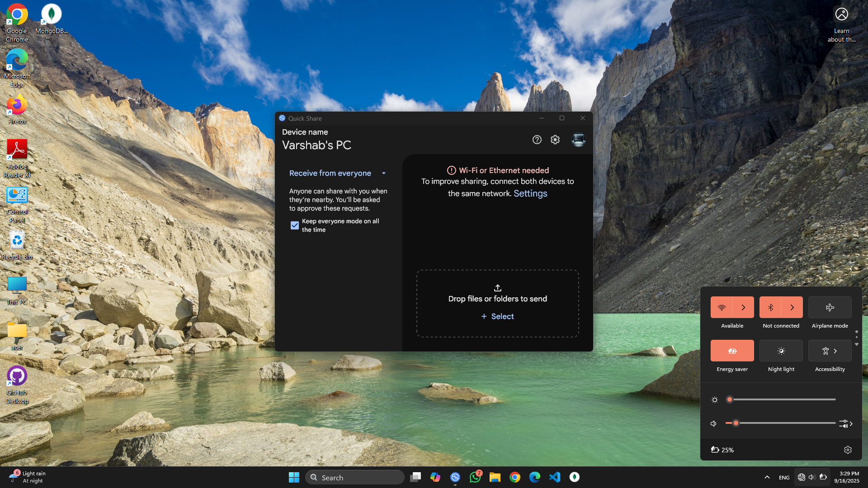868x488 pixels.
Task: Expand Wi-Fi networks list chevron
Action: coord(743,307)
